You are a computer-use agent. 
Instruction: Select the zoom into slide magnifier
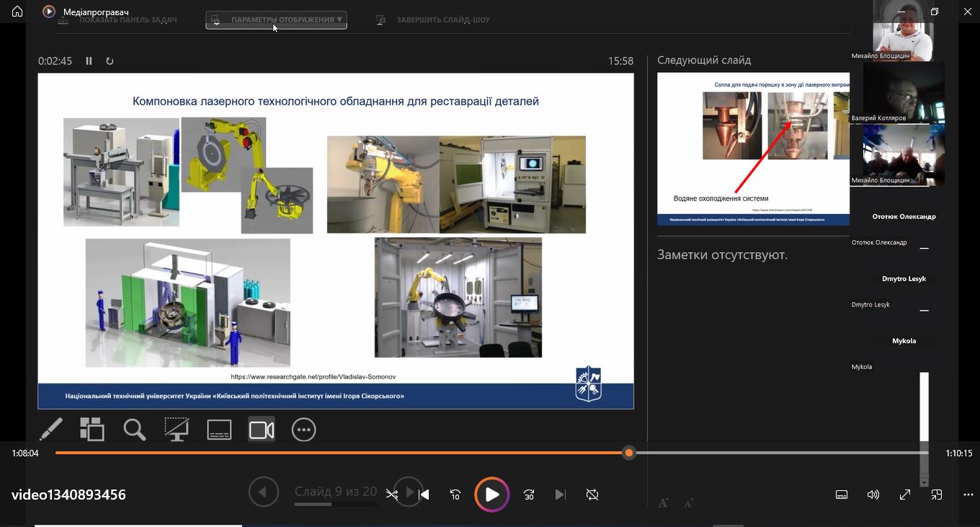tap(134, 430)
